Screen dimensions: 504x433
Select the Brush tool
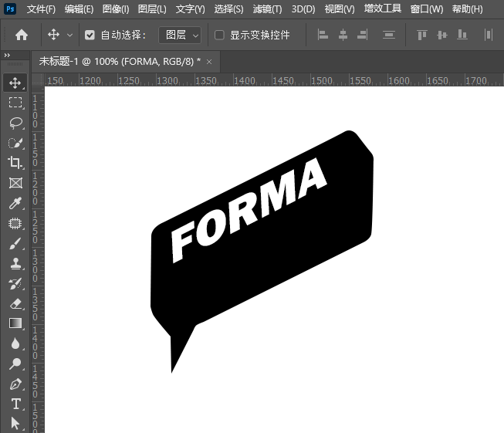coord(15,244)
